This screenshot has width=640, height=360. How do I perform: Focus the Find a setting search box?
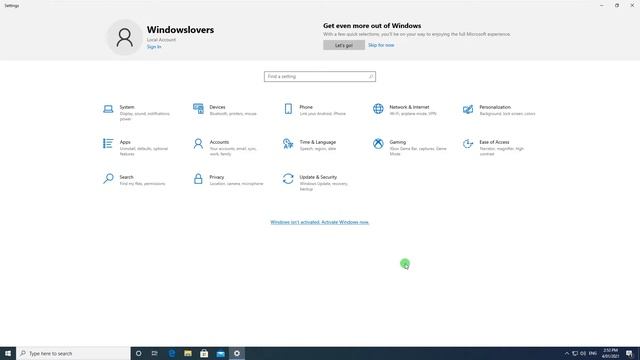click(x=320, y=76)
